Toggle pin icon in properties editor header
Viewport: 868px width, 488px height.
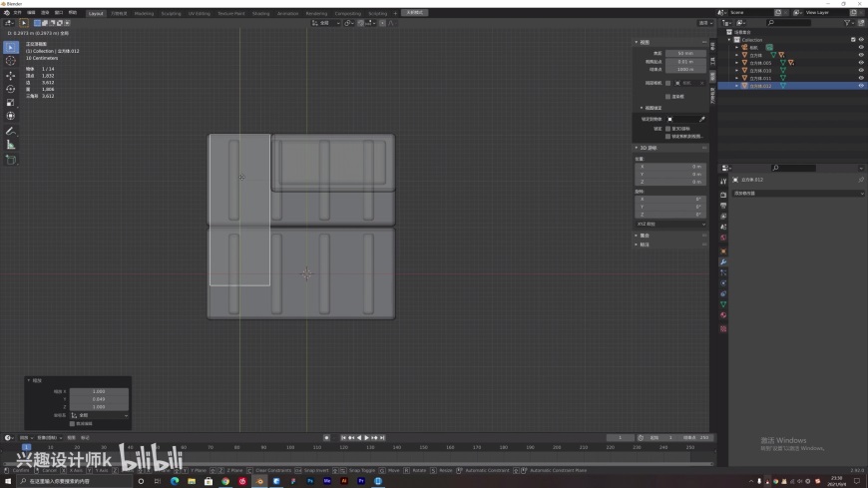coord(861,180)
